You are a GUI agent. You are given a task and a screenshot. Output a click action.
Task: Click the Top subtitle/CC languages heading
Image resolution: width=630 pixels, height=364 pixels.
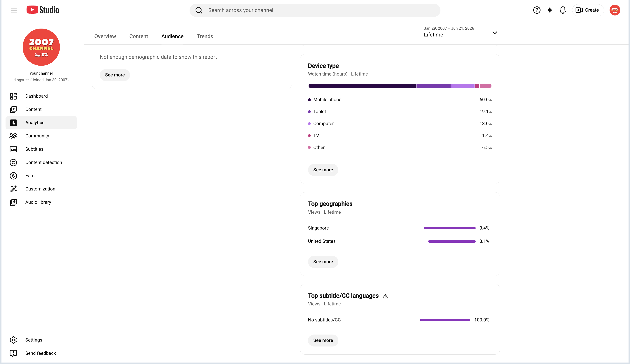pyautogui.click(x=343, y=296)
